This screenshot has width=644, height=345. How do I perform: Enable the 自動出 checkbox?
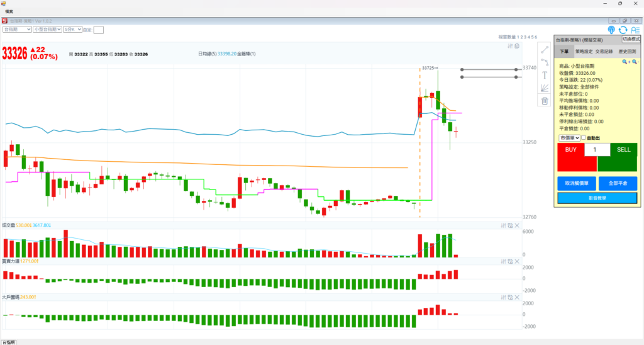584,138
